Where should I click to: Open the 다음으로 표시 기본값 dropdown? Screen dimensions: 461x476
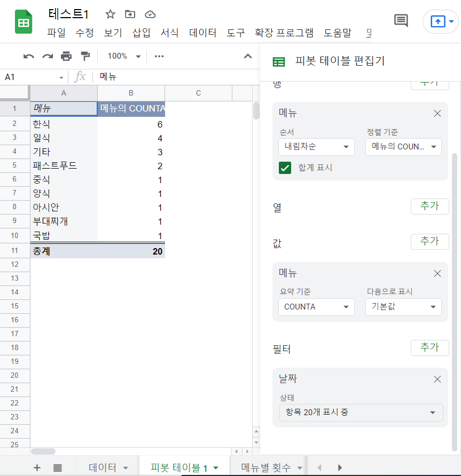point(403,307)
